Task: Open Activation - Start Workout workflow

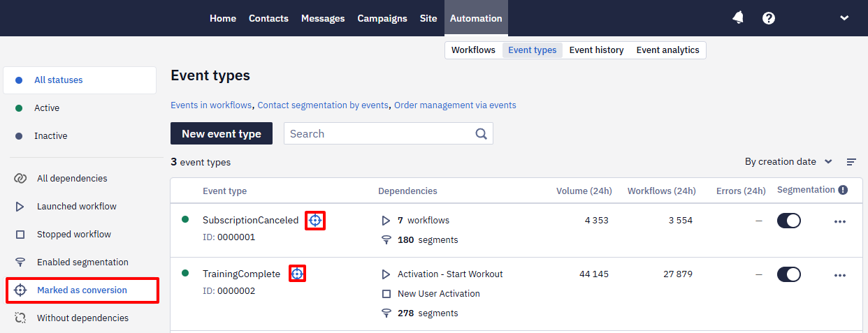Action: (450, 274)
